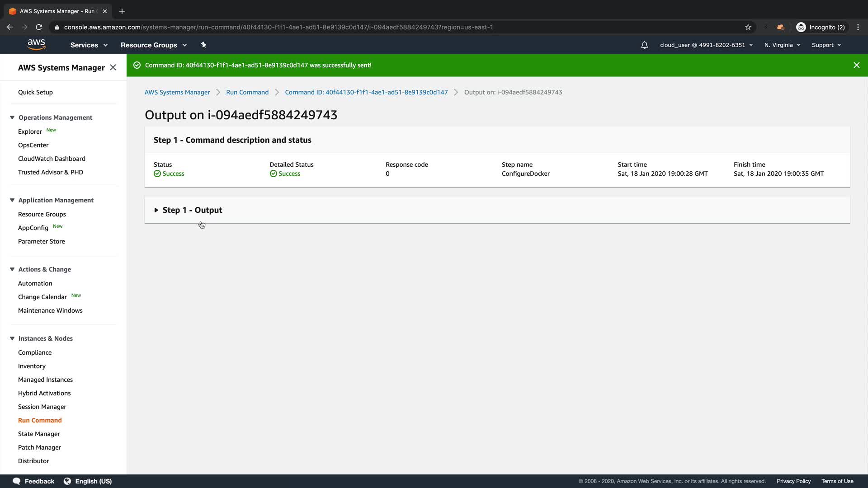The image size is (868, 488).
Task: Dismiss the green success banner
Action: pyautogui.click(x=856, y=65)
